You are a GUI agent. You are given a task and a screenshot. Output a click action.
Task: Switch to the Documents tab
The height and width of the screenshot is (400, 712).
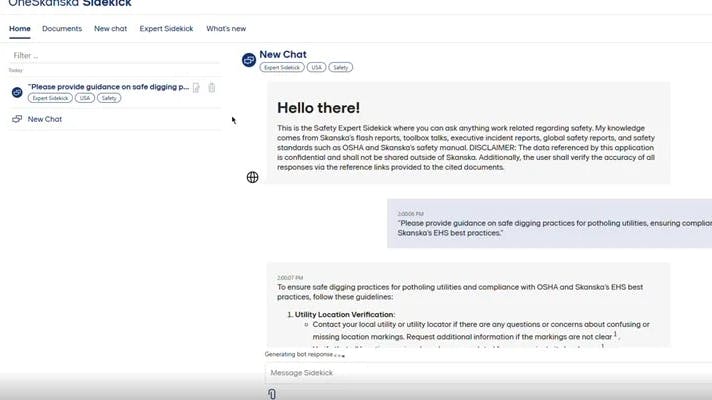coord(62,29)
